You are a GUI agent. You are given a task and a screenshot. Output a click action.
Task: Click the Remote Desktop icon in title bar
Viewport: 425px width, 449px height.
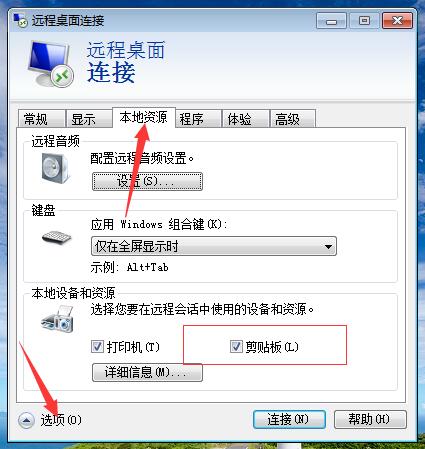point(20,20)
